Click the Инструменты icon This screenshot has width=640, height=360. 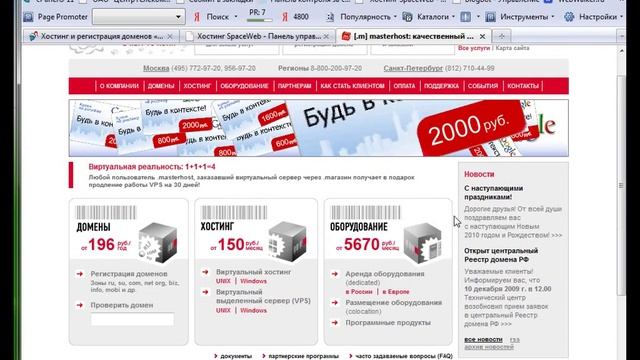coord(491,17)
